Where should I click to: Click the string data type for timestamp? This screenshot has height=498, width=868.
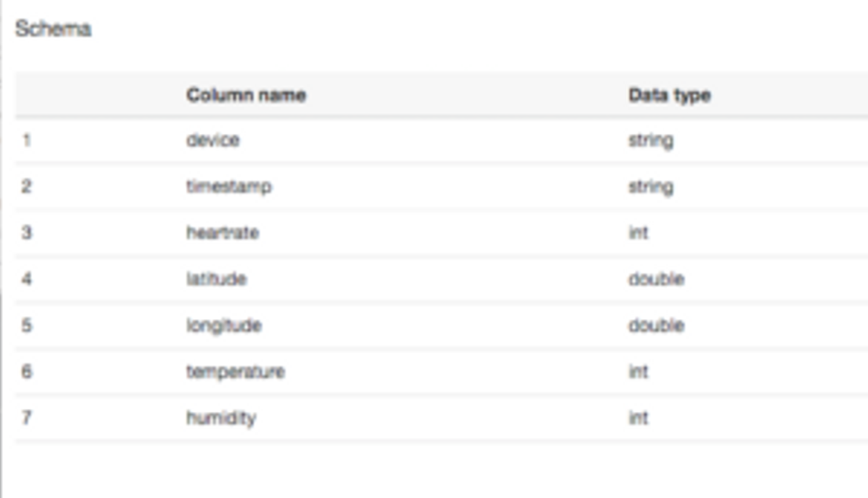tap(650, 186)
